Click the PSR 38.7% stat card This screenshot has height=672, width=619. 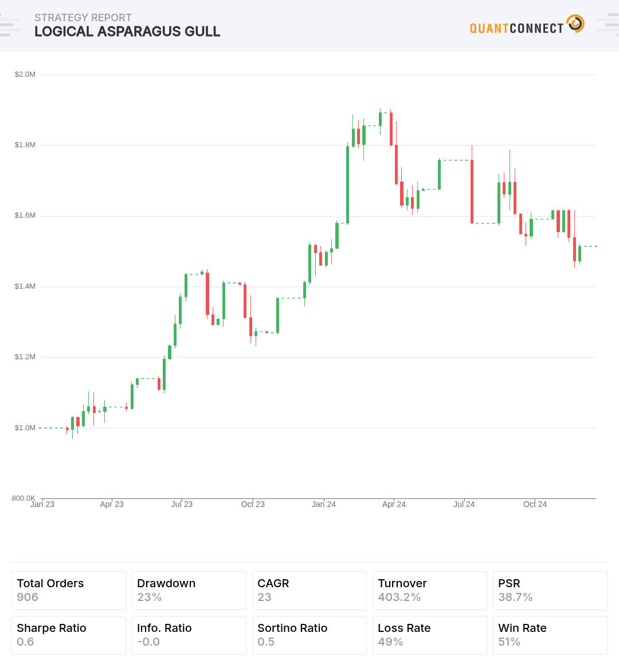pos(550,591)
